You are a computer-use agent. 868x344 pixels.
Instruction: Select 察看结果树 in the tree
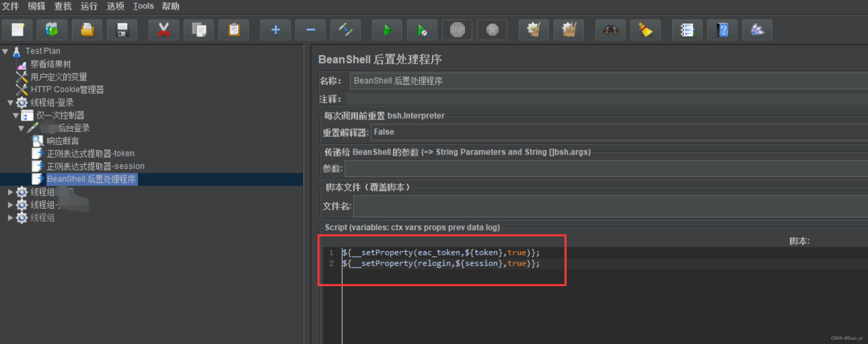click(50, 64)
